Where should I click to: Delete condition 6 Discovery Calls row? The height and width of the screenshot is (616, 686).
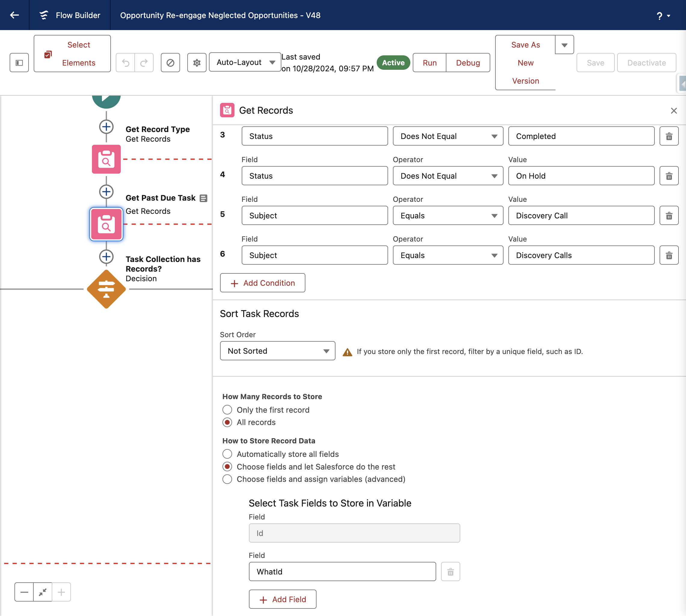[669, 255]
